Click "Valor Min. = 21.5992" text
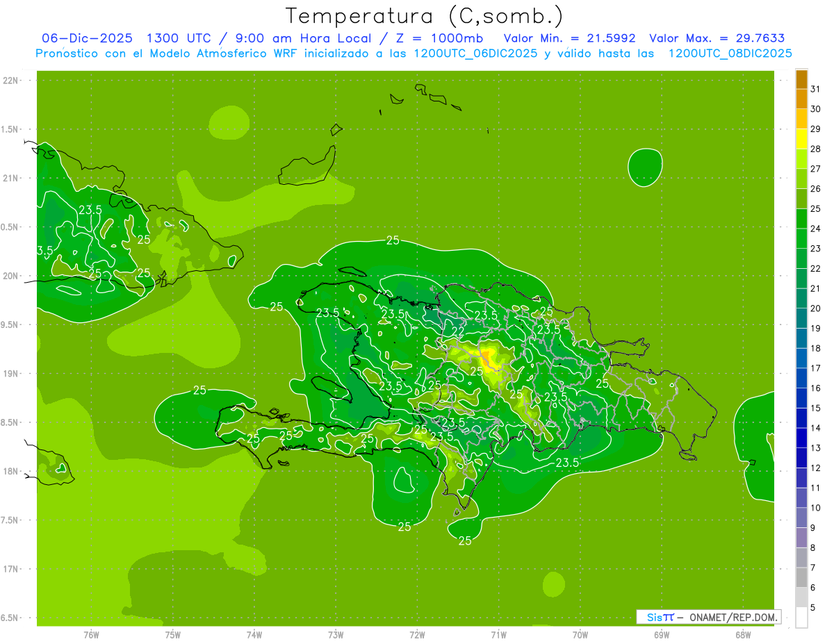The width and height of the screenshot is (834, 644). [569, 38]
